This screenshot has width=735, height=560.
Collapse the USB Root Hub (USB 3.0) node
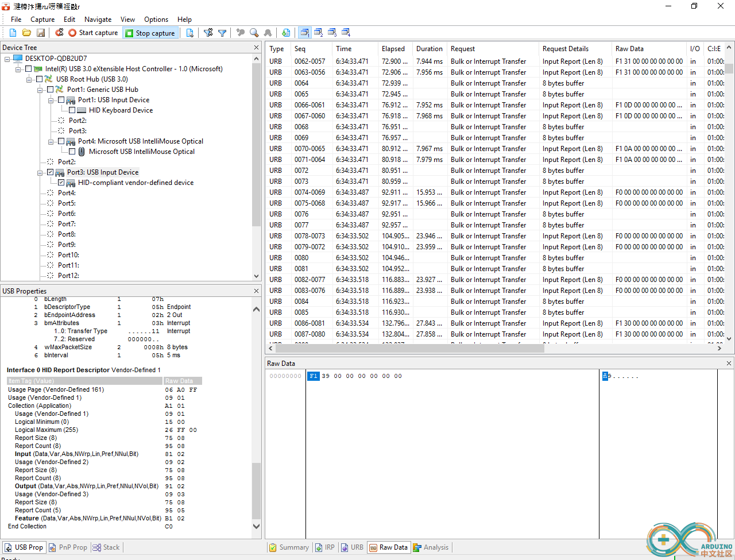coord(29,79)
